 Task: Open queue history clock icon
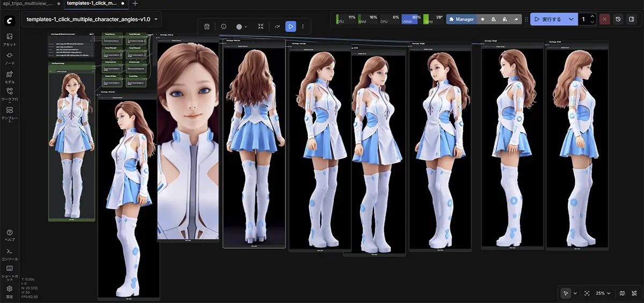pos(618,19)
